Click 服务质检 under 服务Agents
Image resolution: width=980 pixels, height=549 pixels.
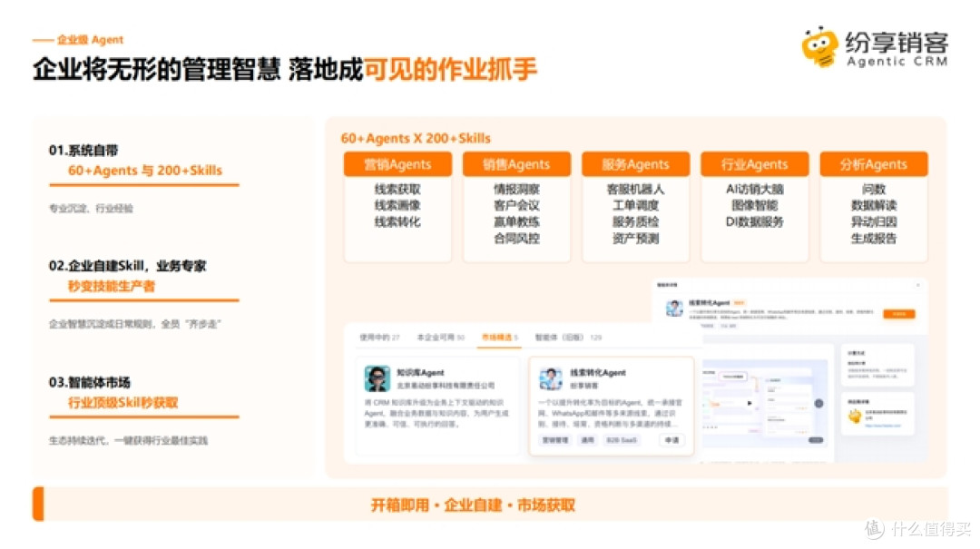635,221
